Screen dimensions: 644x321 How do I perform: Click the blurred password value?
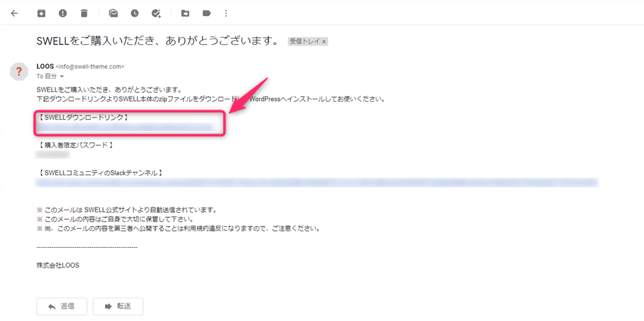coord(52,154)
